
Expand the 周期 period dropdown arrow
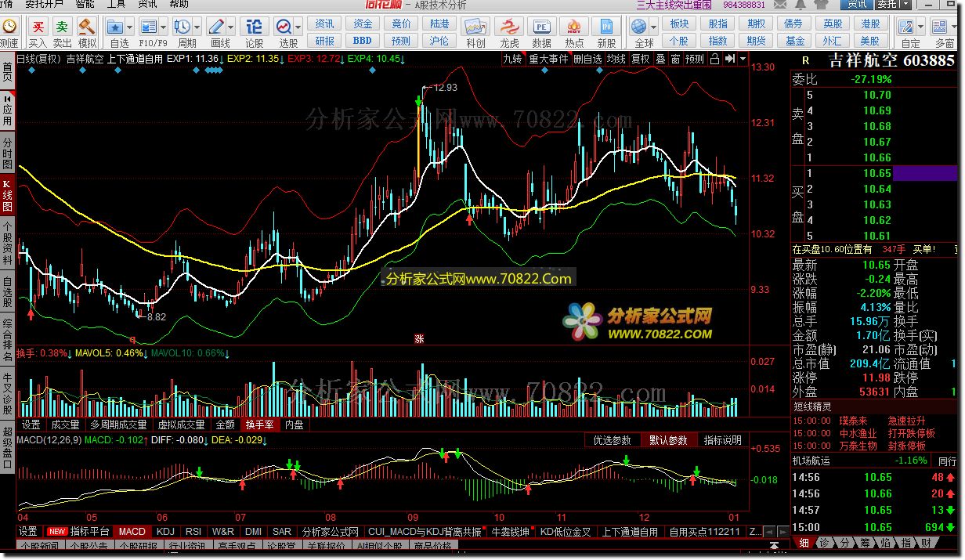197,28
